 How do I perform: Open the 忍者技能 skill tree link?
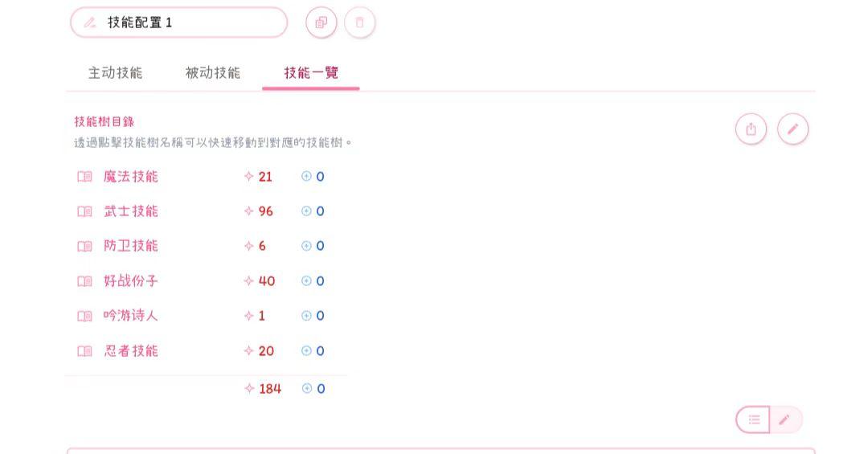click(x=131, y=351)
